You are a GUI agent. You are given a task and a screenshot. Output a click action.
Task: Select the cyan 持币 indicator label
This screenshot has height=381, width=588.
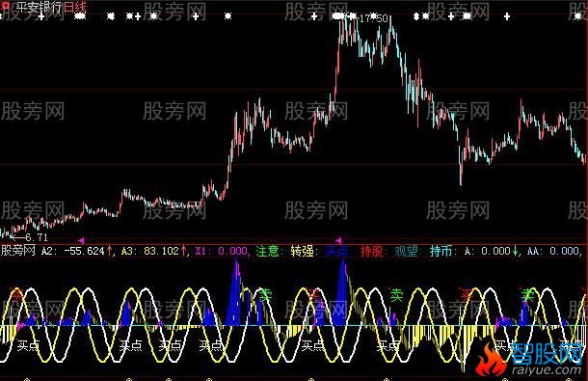(x=441, y=251)
